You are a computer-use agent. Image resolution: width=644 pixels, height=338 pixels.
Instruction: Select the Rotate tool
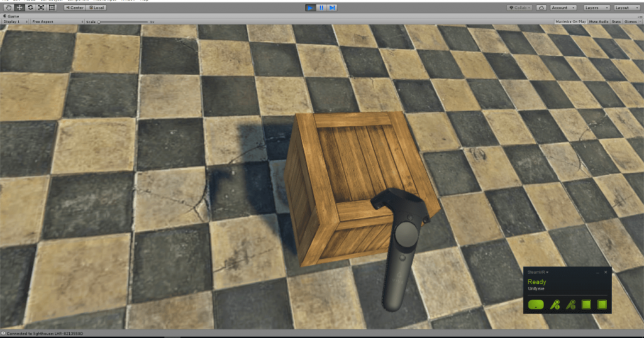pyautogui.click(x=30, y=8)
